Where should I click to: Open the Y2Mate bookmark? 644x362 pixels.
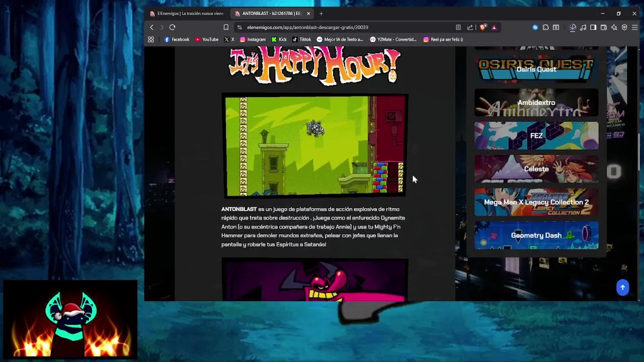pos(393,39)
